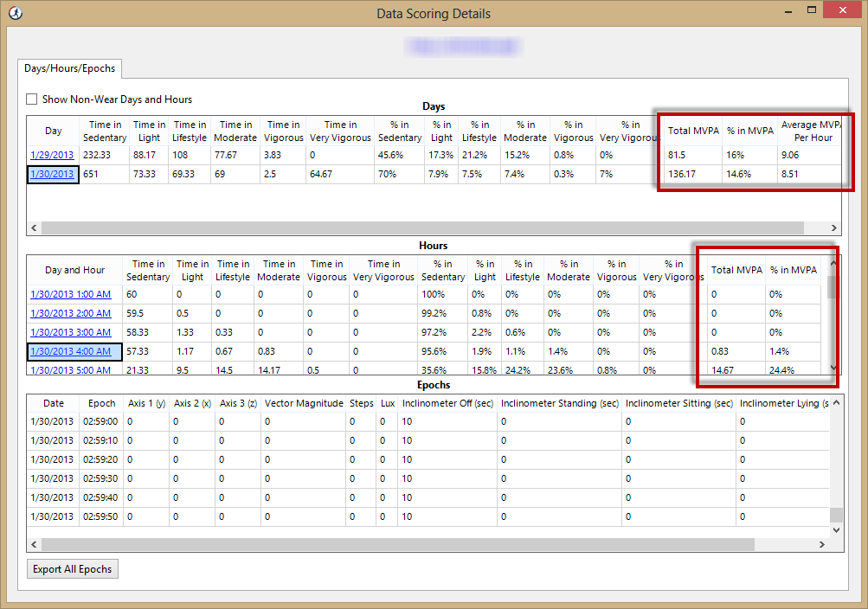Click the Export All Epochs button
This screenshot has height=609, width=868.
[72, 568]
